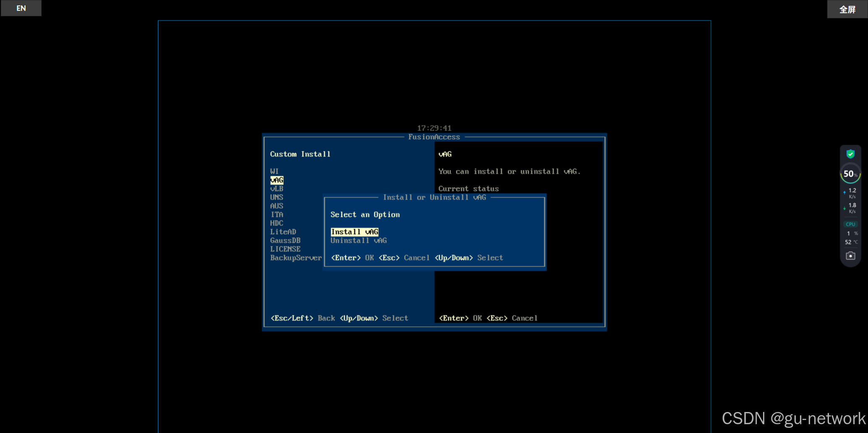Image resolution: width=868 pixels, height=433 pixels.
Task: Choose WI in the Custom Install list
Action: [x=274, y=171]
